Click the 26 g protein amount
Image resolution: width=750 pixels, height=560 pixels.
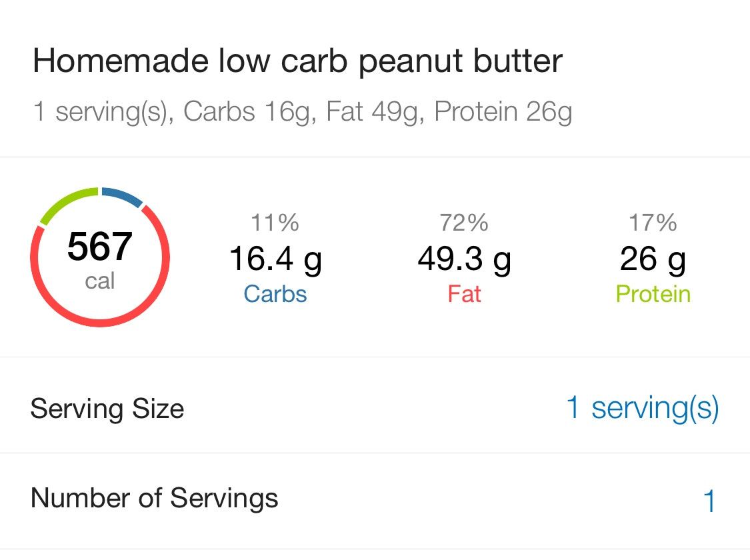tap(653, 259)
